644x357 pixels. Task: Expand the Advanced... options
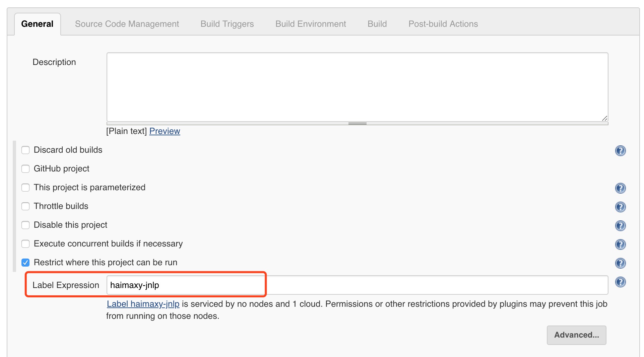pos(576,335)
